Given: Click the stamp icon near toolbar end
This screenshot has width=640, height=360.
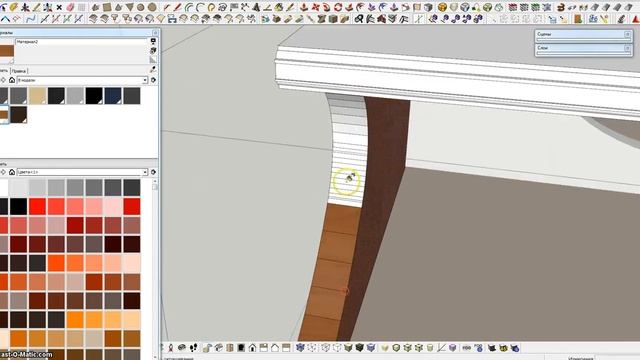Looking at the screenshot, I should 621,19.
